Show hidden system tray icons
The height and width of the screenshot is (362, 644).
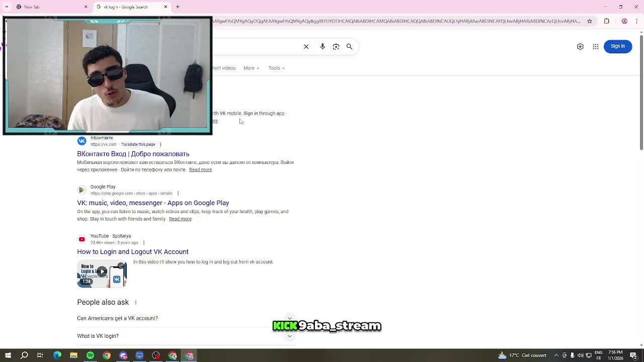point(556,355)
